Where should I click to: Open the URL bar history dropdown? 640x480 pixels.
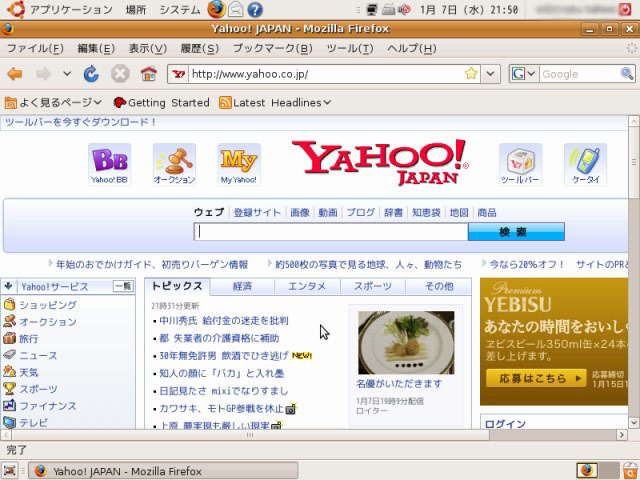tap(490, 74)
